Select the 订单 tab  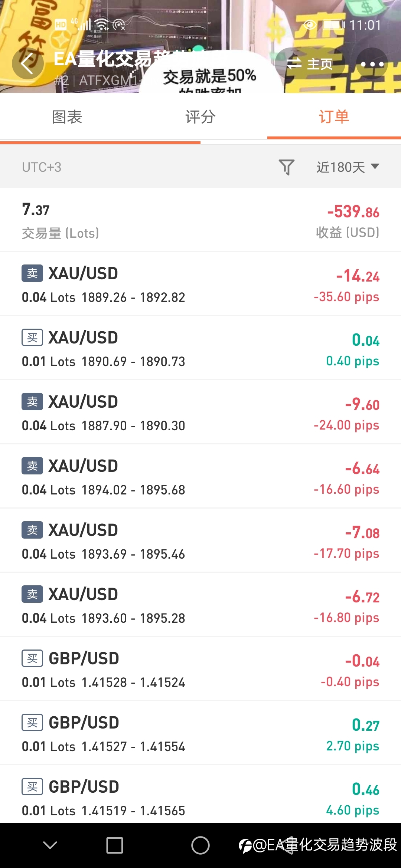334,117
